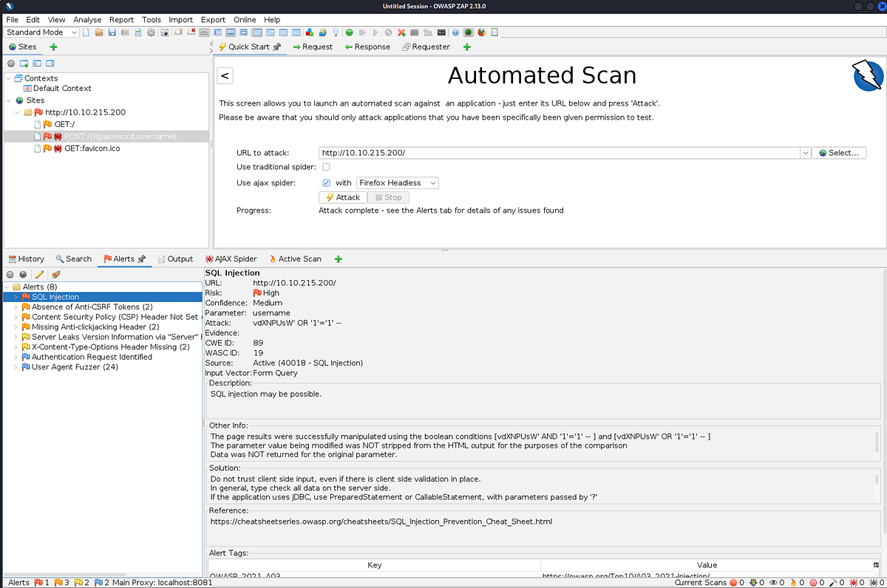Open the Firefox Headless browser dropdown
The width and height of the screenshot is (887, 588).
point(398,182)
